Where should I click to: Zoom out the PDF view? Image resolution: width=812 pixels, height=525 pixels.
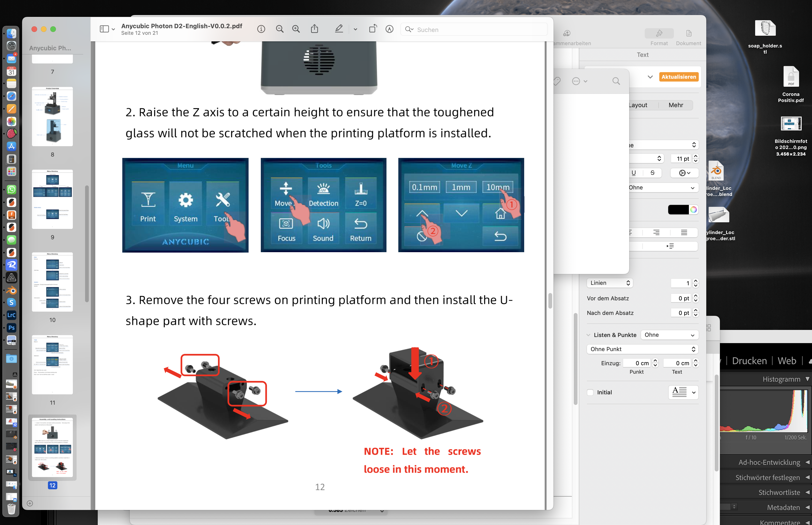click(x=279, y=29)
